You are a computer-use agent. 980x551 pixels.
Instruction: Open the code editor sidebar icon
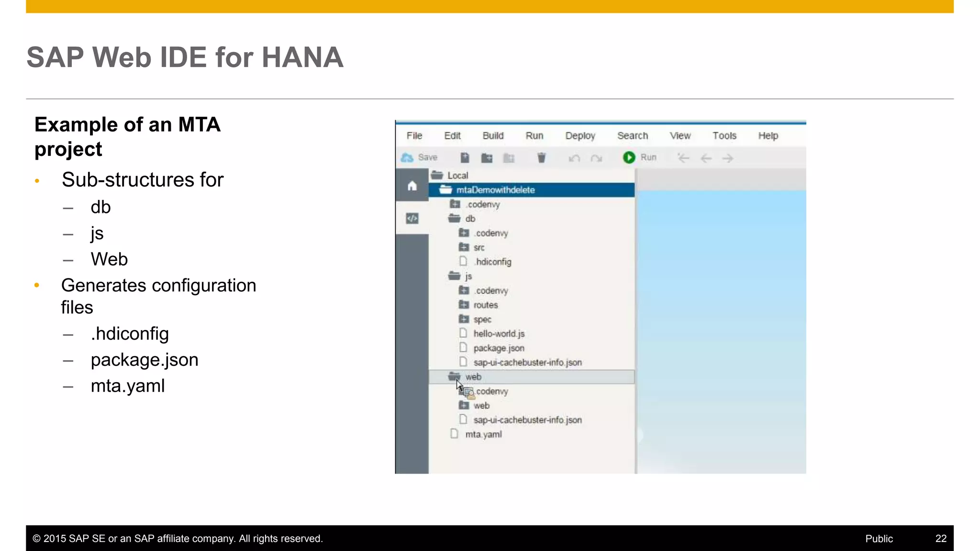(412, 219)
